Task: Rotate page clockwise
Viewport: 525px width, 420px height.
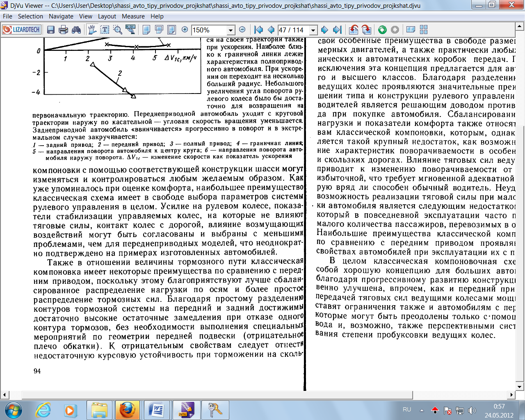Action: click(367, 30)
